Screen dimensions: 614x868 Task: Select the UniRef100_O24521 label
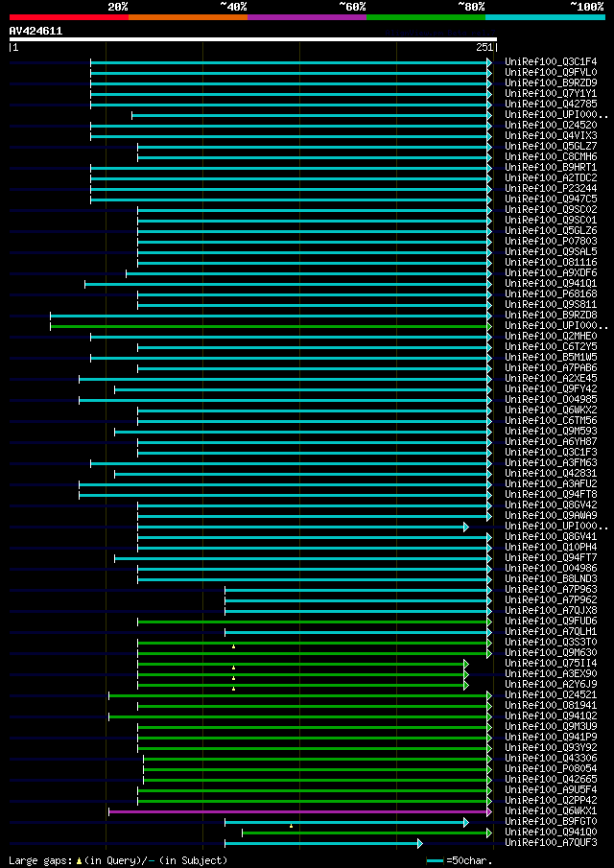(551, 694)
